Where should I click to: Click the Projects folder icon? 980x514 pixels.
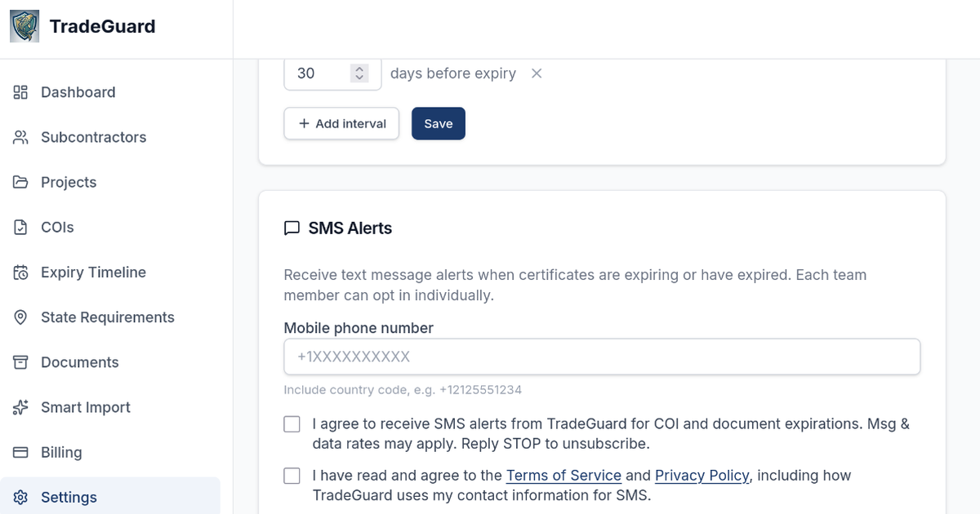pos(21,182)
